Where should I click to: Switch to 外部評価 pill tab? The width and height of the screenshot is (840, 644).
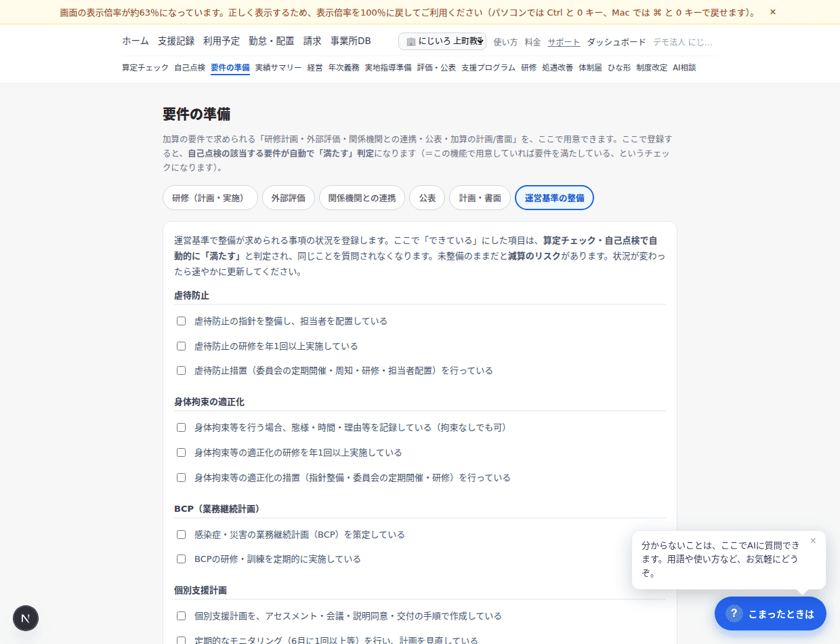[x=289, y=198]
